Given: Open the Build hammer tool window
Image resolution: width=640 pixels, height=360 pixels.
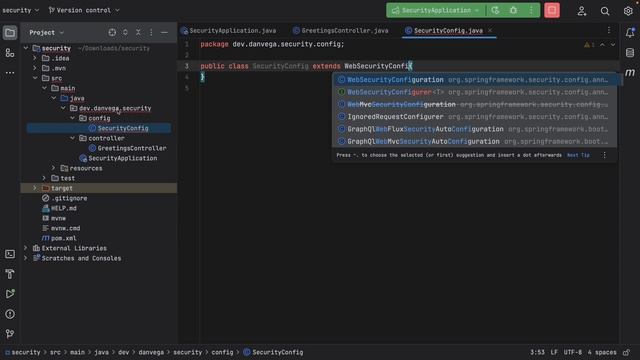Looking at the screenshot, I should tap(10, 274).
